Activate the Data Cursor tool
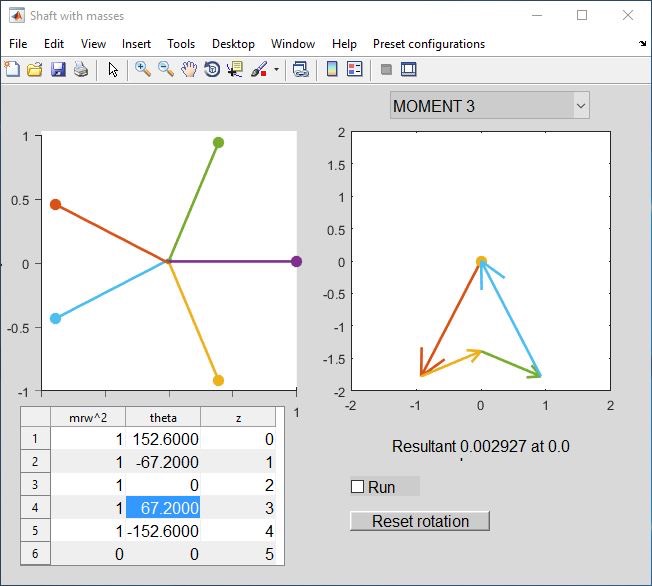The image size is (652, 586). pos(235,69)
